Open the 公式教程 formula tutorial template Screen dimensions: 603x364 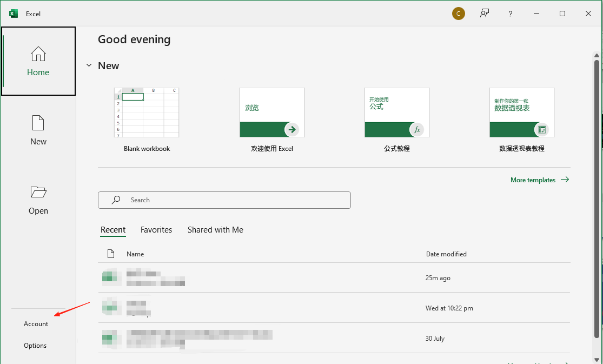tap(396, 112)
